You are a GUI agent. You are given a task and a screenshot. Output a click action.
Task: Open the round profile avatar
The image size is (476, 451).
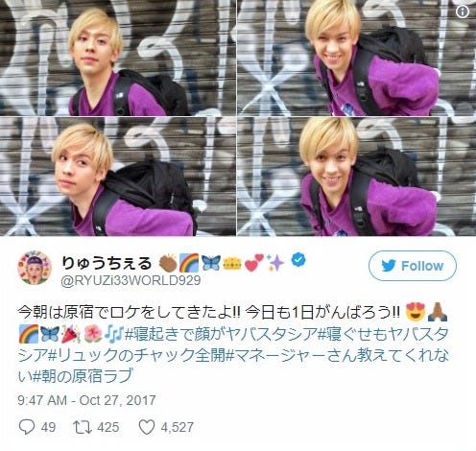[x=35, y=268]
